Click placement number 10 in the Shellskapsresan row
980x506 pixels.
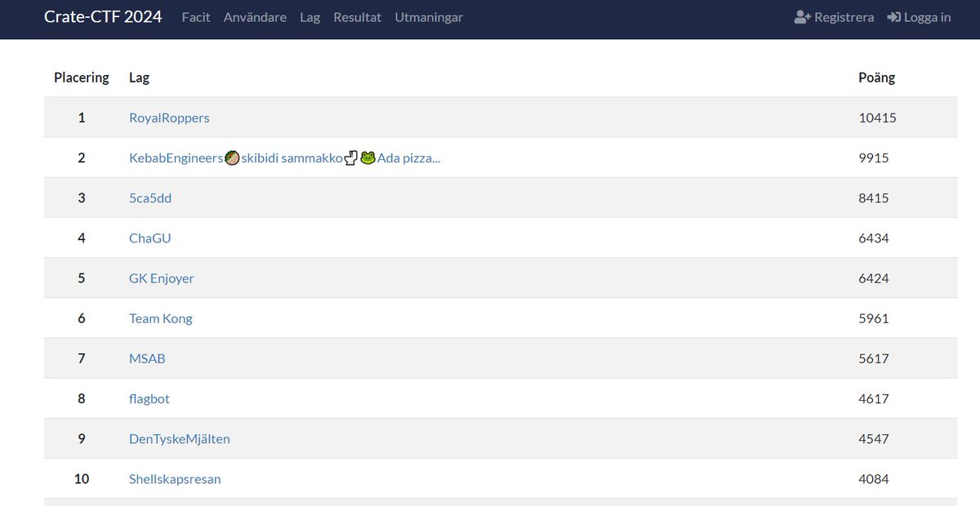[x=82, y=479]
